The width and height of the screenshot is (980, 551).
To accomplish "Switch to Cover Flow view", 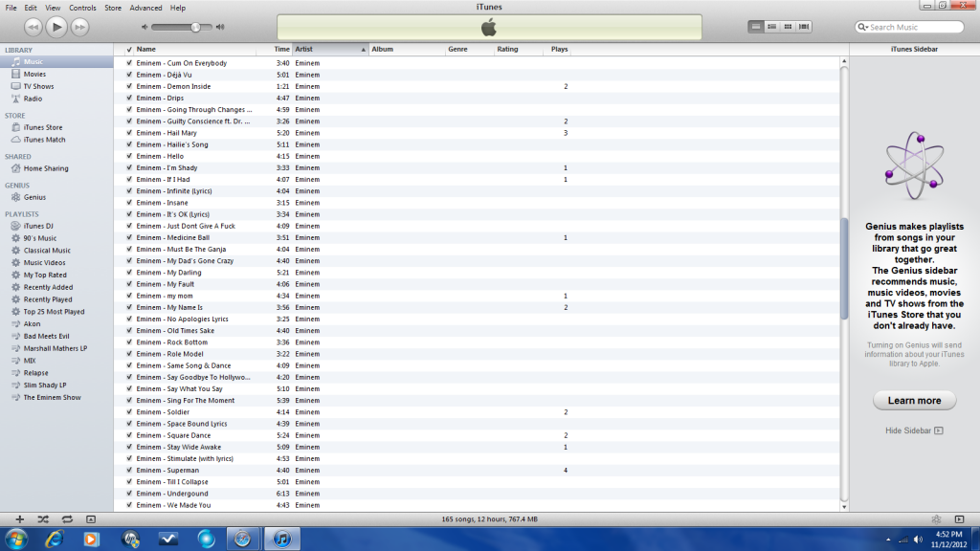I will [x=804, y=27].
